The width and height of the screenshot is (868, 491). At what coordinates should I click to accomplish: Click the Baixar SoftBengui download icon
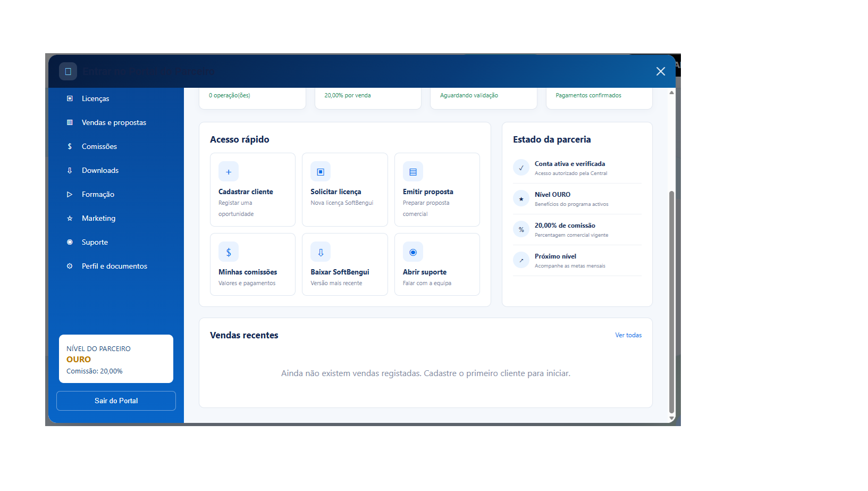(x=321, y=252)
